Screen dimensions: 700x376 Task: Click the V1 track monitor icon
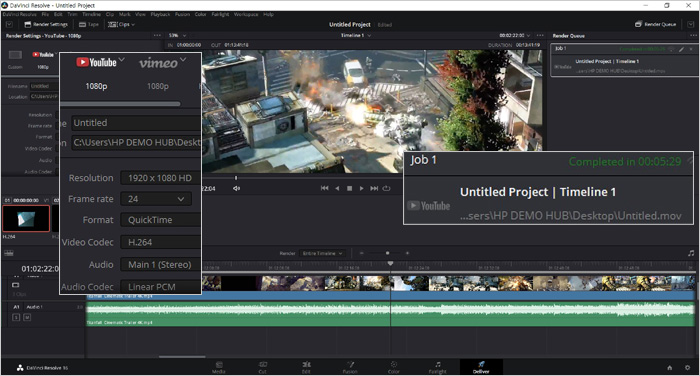pos(15,285)
